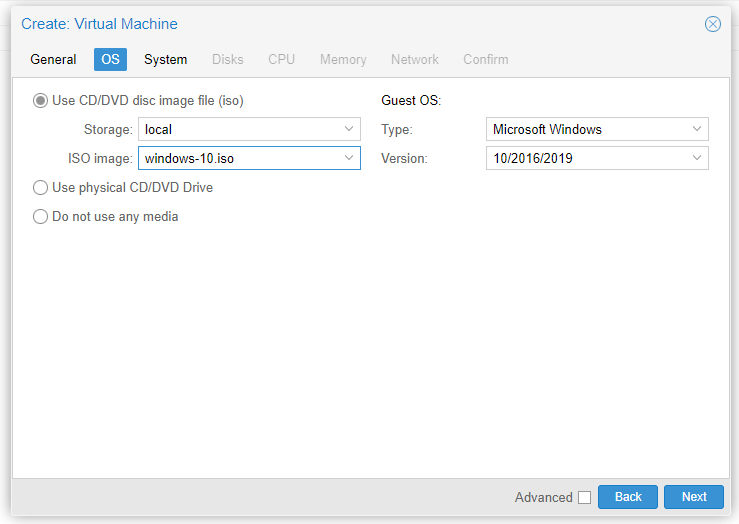Enable the Advanced checkbox

(x=584, y=497)
